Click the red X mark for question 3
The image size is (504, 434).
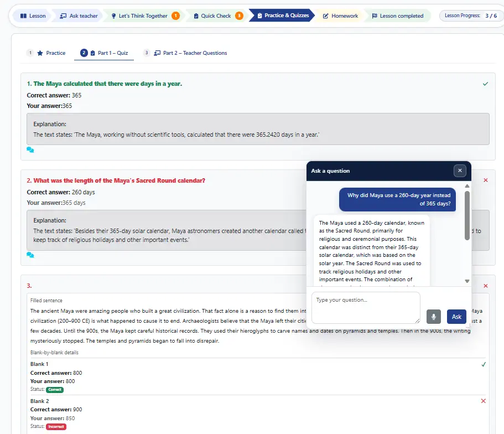(x=486, y=286)
